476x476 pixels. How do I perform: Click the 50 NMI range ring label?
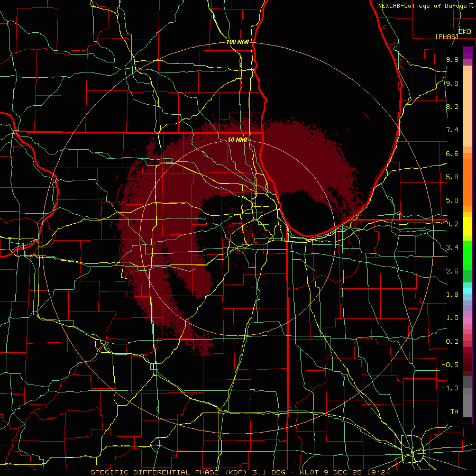(x=237, y=140)
